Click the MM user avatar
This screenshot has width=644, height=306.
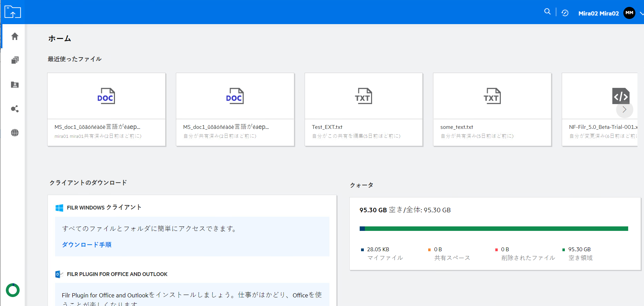[629, 13]
